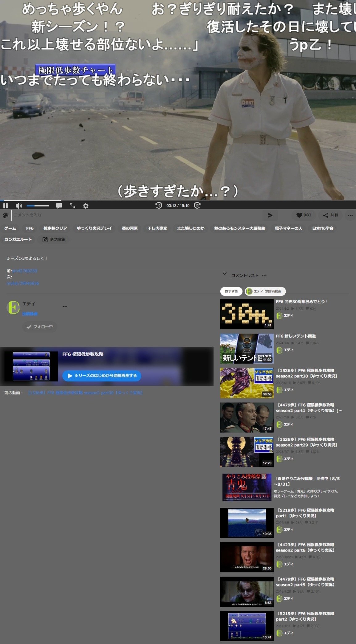Open the 干し肉事変 tag
The image size is (356, 644).
pos(157,228)
